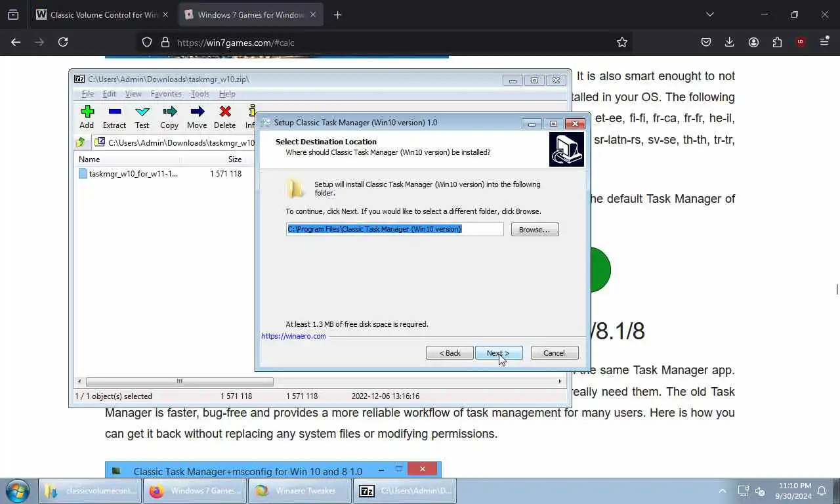
Task: Click the Copy icon in 7-Zip toolbar
Action: (169, 111)
